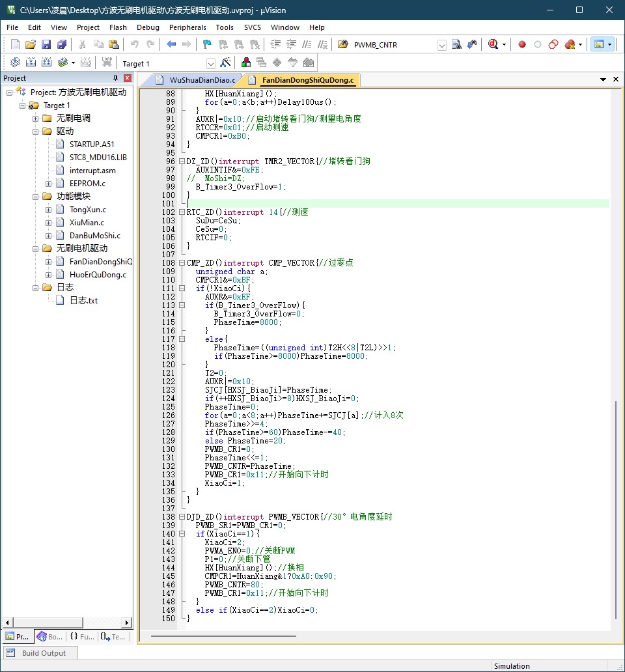
Task: Click the Start/Stop Debug Session icon
Action: coord(493,44)
